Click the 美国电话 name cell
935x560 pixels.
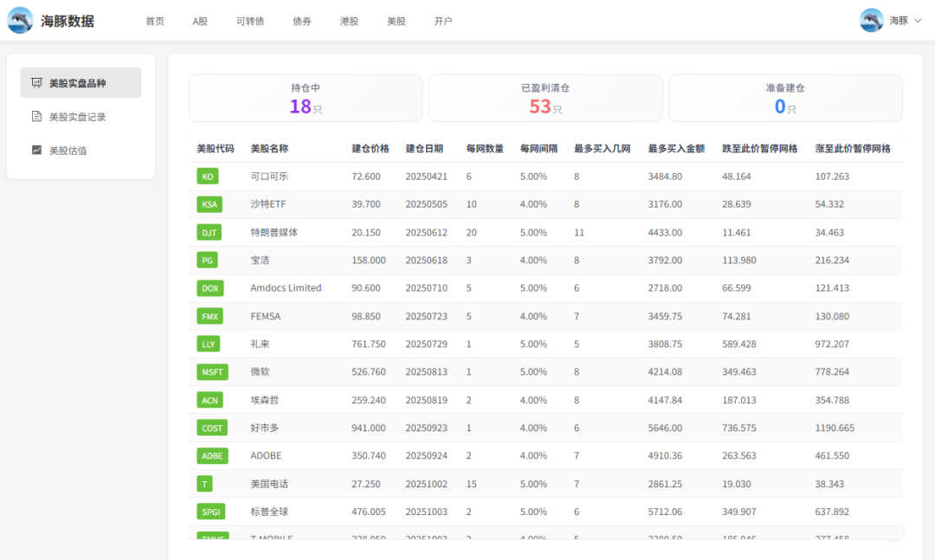tap(269, 484)
